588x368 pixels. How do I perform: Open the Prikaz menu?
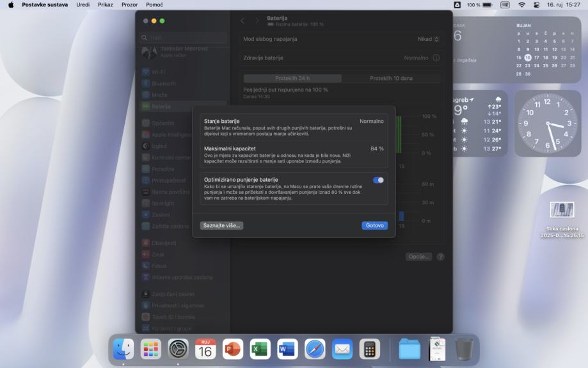(x=106, y=5)
